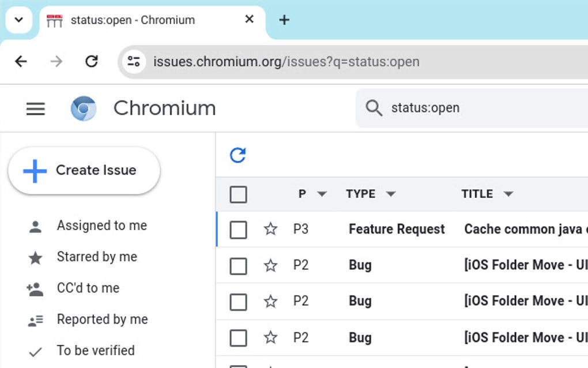Check the Feature Request row checkbox
Screen dimensions: 588x368
pyautogui.click(x=238, y=230)
